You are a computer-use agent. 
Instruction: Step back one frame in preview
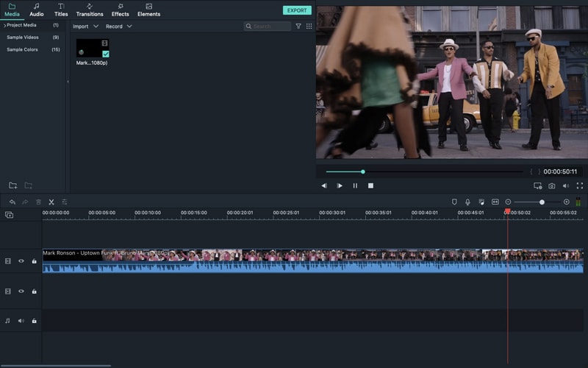tap(324, 185)
